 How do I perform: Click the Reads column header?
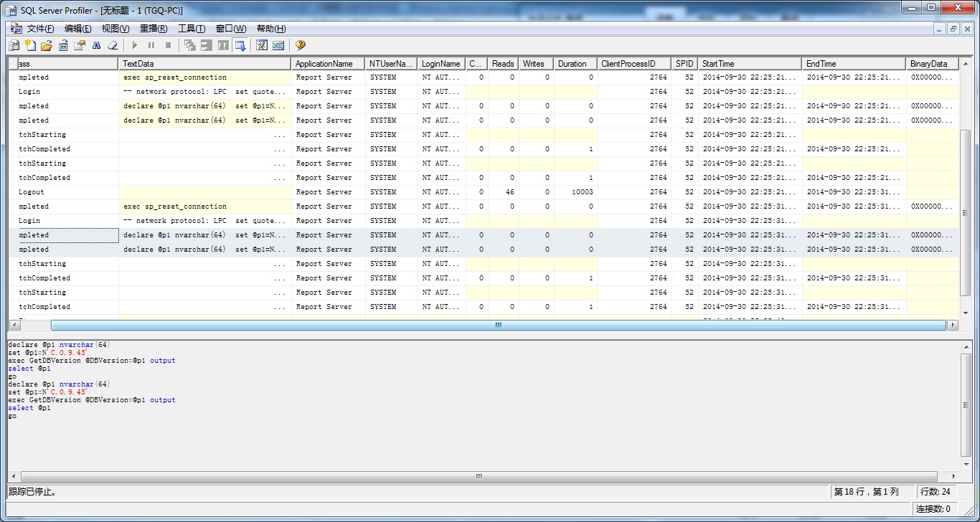(504, 64)
